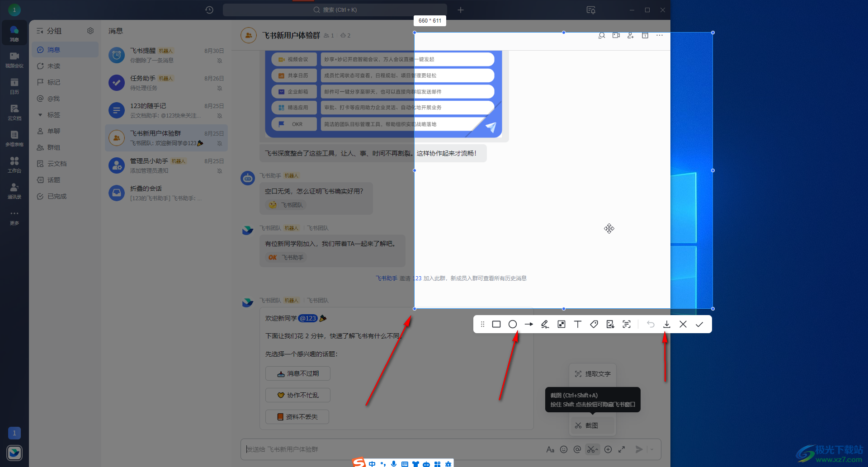Image resolution: width=868 pixels, height=467 pixels.
Task: Open the emoji picker in message box
Action: tap(564, 449)
